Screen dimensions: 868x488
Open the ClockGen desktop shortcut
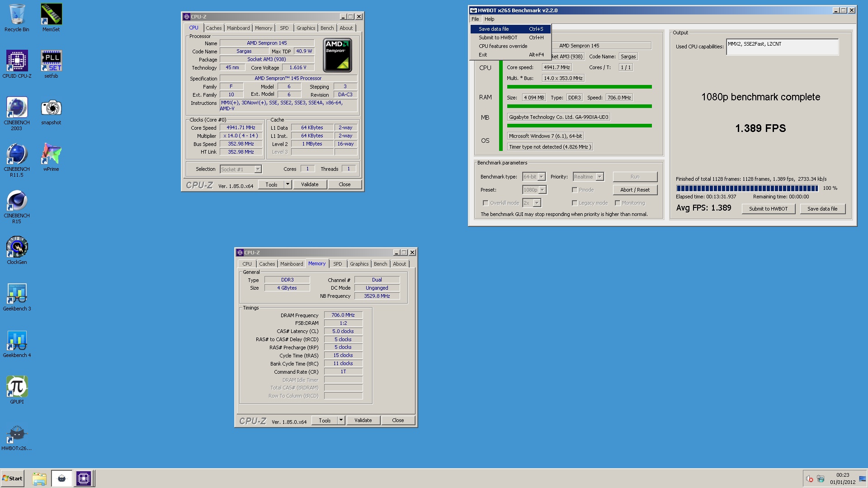tap(17, 250)
